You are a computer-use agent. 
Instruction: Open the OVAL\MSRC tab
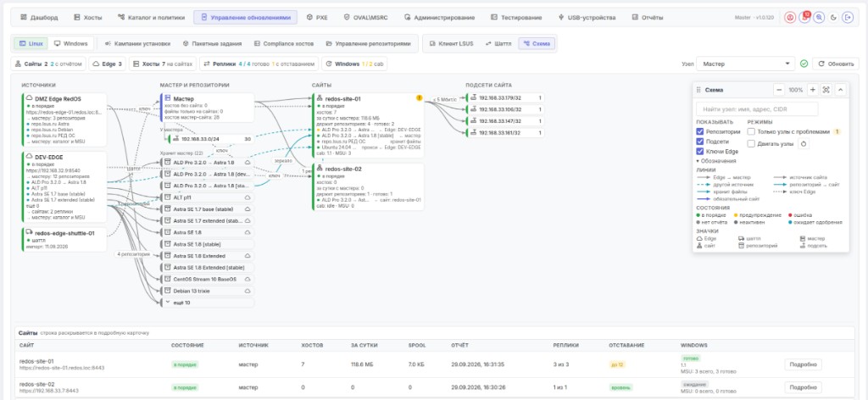(366, 18)
